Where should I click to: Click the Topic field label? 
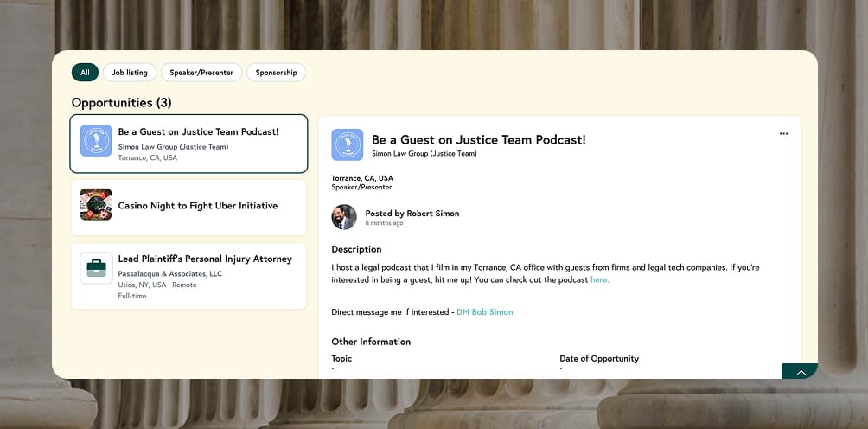click(341, 359)
